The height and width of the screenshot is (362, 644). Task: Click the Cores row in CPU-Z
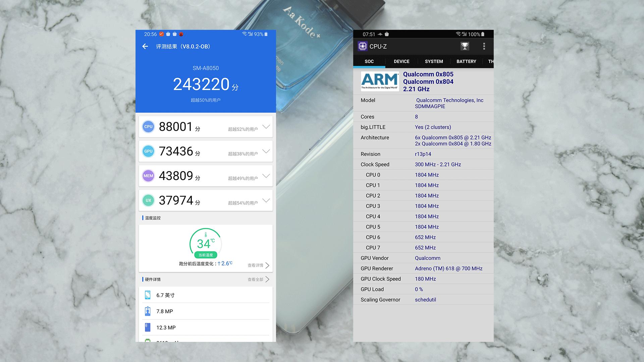pos(423,117)
